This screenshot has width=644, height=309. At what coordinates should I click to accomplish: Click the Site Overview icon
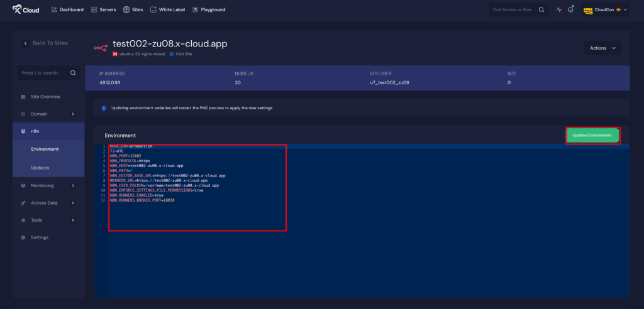coord(23,97)
